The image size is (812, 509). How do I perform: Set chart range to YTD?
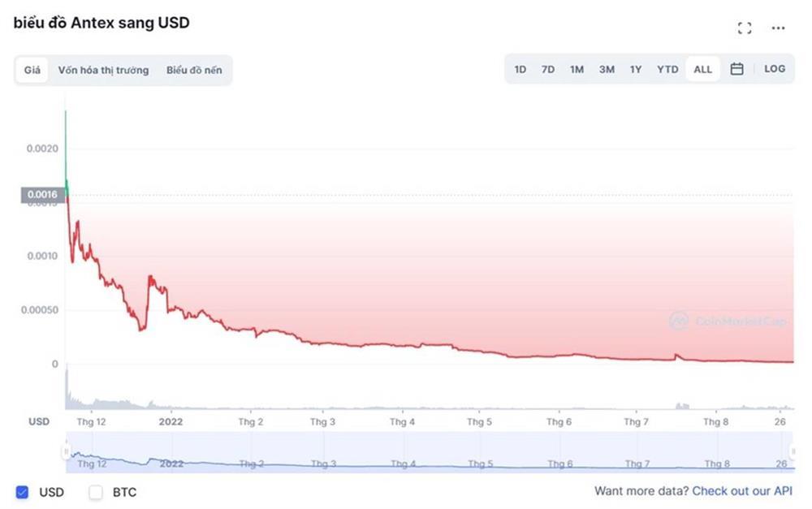667,69
